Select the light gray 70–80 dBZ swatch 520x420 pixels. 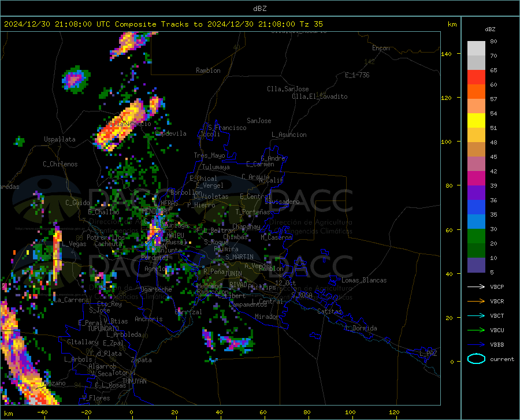click(476, 49)
